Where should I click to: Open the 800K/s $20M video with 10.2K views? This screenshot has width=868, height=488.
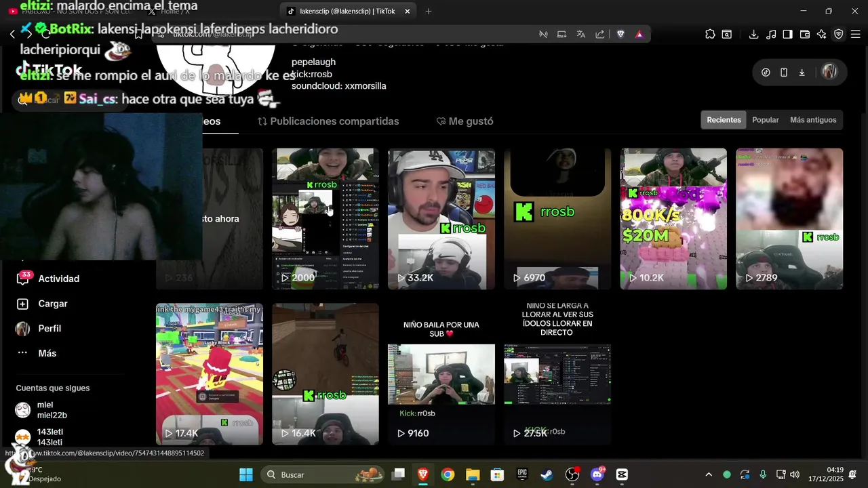673,219
